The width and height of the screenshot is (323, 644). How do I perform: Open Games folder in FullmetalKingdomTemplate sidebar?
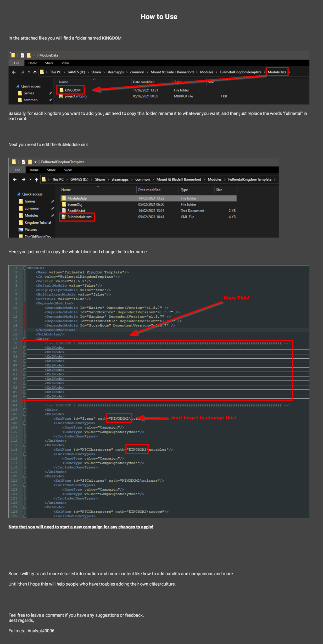coord(27,201)
